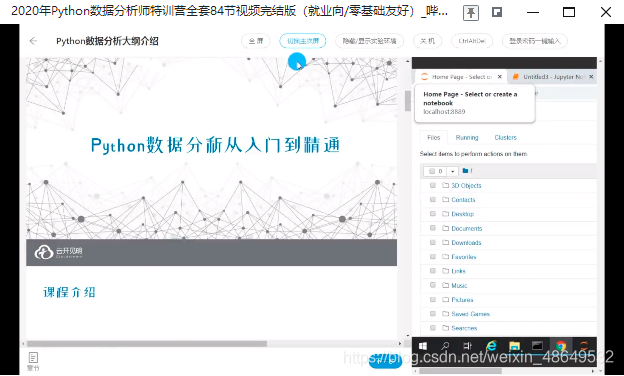The image size is (624, 376).
Task: Open Task View on the remote taskbar
Action: click(468, 346)
